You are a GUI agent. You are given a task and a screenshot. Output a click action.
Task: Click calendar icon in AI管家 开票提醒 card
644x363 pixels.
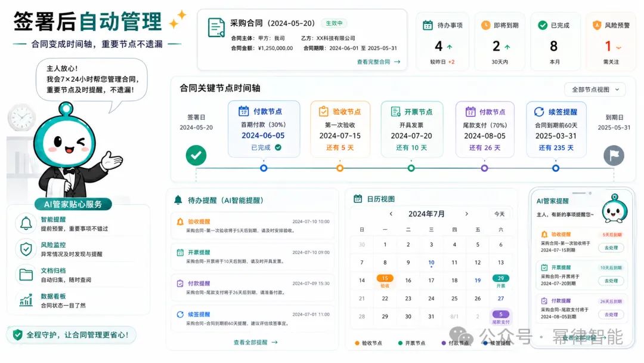(x=544, y=267)
